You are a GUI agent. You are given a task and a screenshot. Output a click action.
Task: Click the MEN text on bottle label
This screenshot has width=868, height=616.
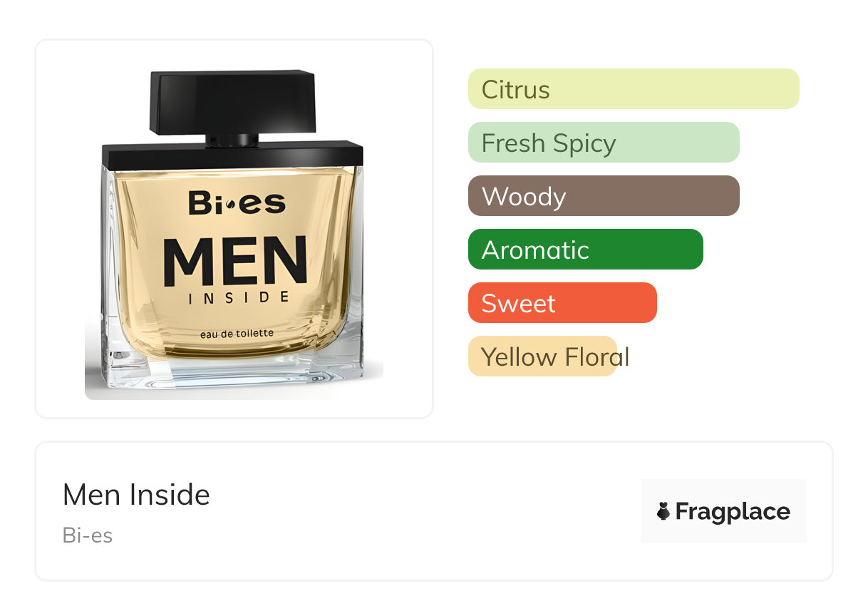pyautogui.click(x=236, y=261)
